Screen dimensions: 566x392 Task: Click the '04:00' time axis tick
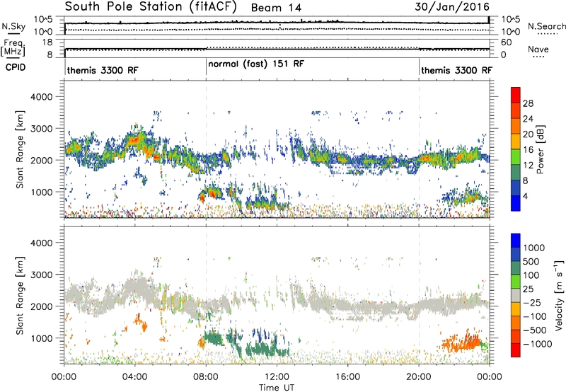pos(135,377)
